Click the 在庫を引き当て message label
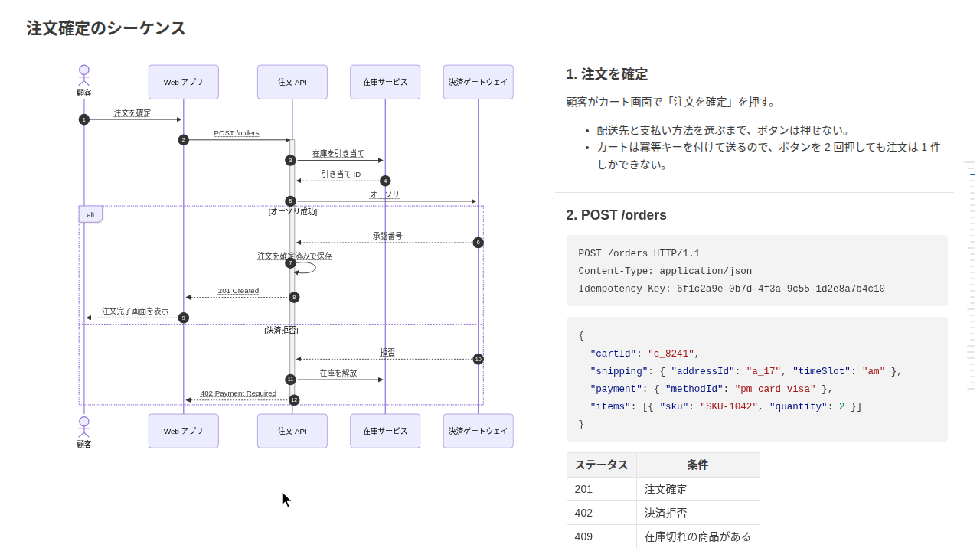This screenshot has height=551, width=980. tap(338, 154)
